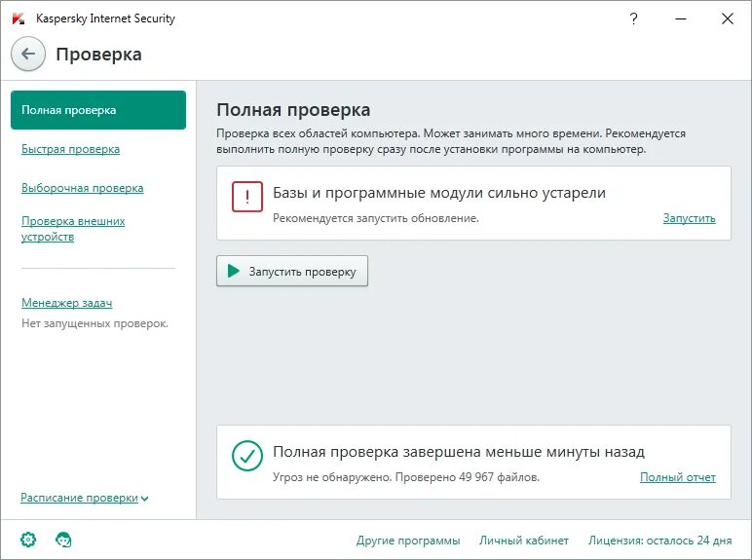Click text 'Рекомендуется запустить обновление.'
The width and height of the screenshot is (752, 560).
[376, 218]
